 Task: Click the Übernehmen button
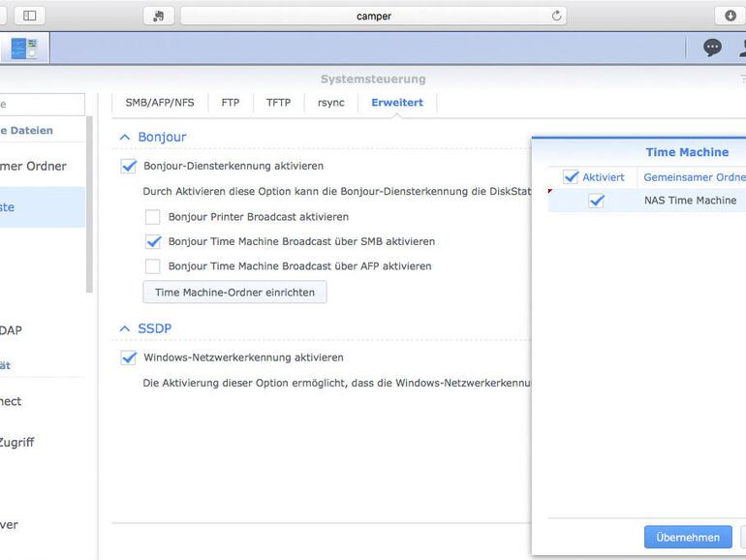[688, 537]
